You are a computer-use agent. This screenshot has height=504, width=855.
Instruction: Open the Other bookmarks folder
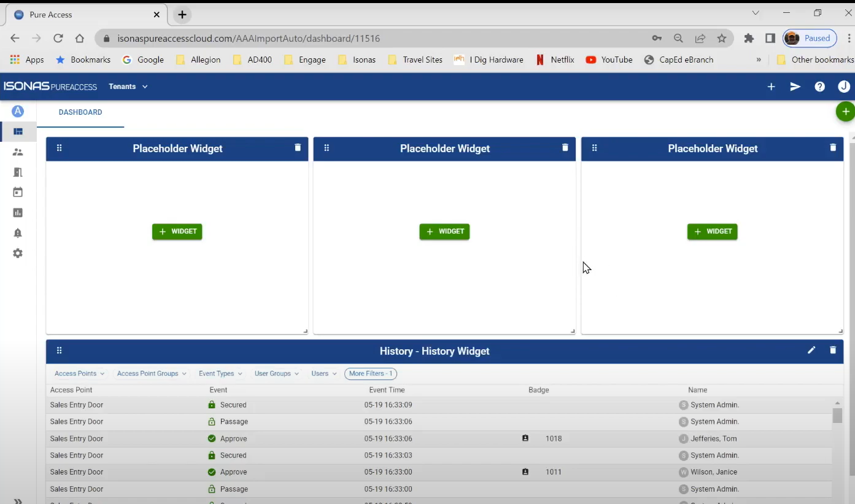tap(815, 60)
